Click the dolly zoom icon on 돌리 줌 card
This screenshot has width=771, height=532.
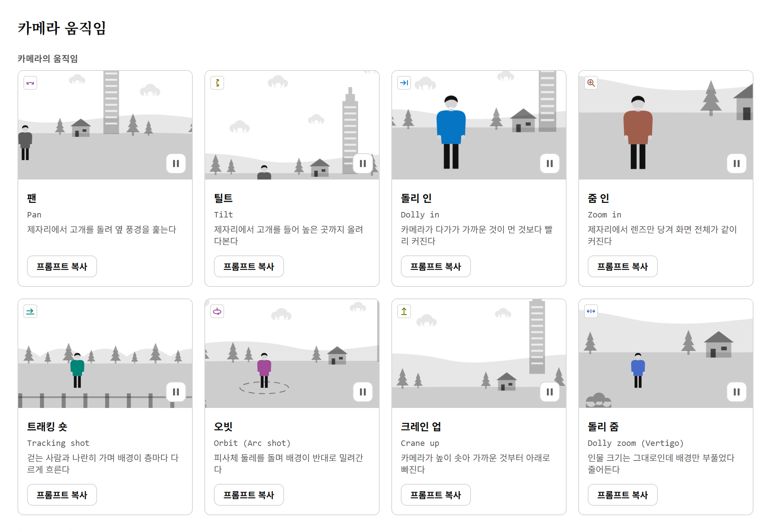point(591,311)
